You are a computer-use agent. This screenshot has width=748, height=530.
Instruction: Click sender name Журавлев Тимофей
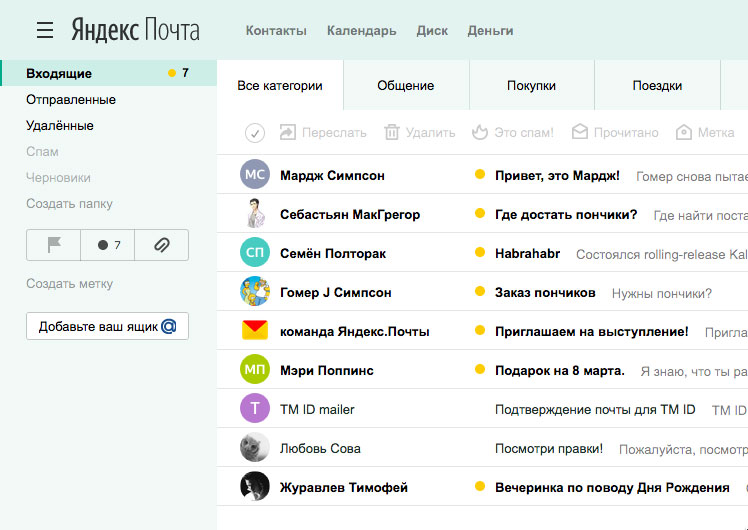coord(344,488)
